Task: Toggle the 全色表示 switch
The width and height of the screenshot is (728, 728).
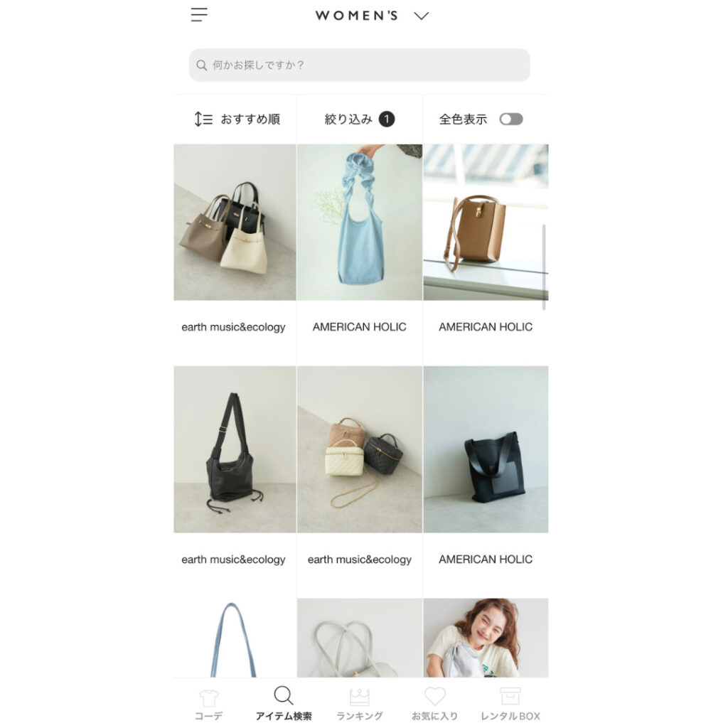Action: point(510,119)
